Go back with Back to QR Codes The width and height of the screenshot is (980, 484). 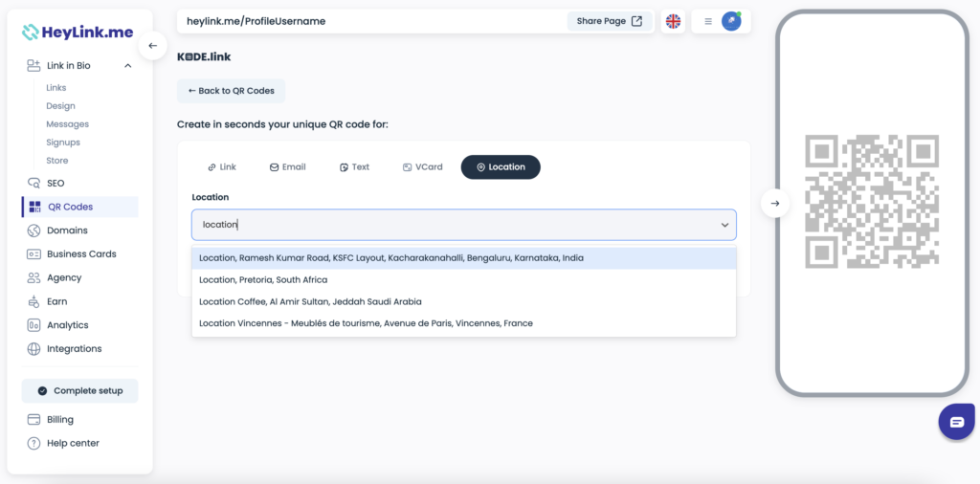tap(232, 91)
